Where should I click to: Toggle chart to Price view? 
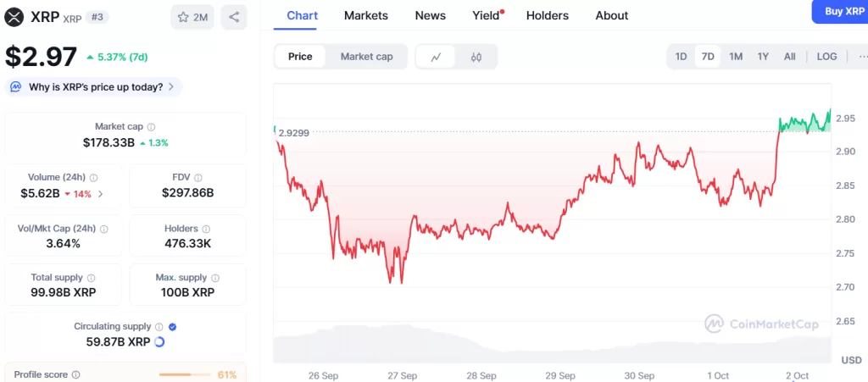pyautogui.click(x=300, y=57)
